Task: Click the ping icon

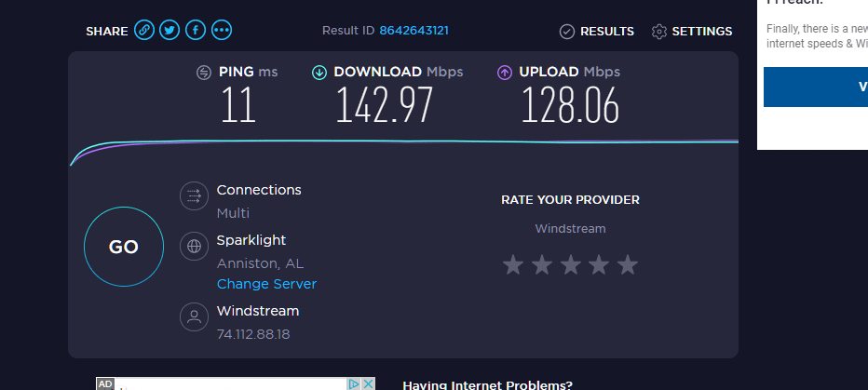Action: 204,73
